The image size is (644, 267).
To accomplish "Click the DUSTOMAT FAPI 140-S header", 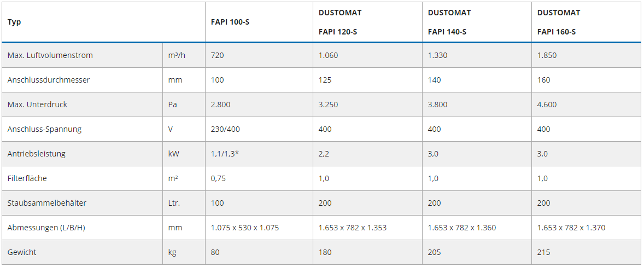I will click(x=449, y=22).
